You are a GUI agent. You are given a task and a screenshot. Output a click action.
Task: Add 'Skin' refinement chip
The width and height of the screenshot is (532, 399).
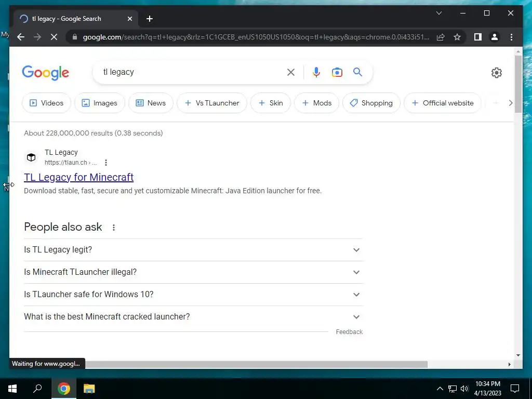tap(270, 103)
